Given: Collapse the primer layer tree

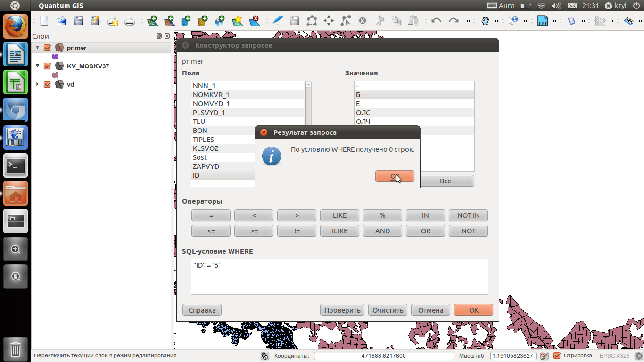Looking at the screenshot, I should click(38, 47).
